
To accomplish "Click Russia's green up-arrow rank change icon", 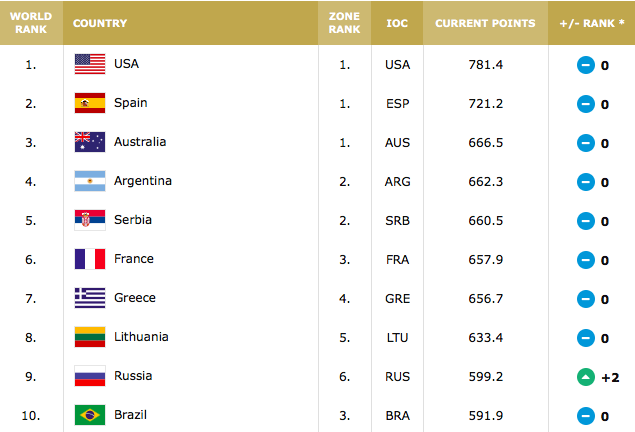I will (x=586, y=377).
